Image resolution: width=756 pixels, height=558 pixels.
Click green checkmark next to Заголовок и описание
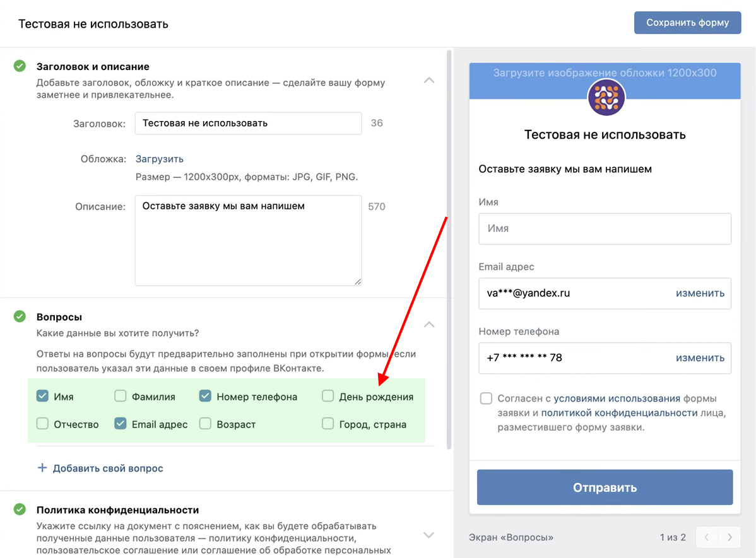click(x=20, y=66)
